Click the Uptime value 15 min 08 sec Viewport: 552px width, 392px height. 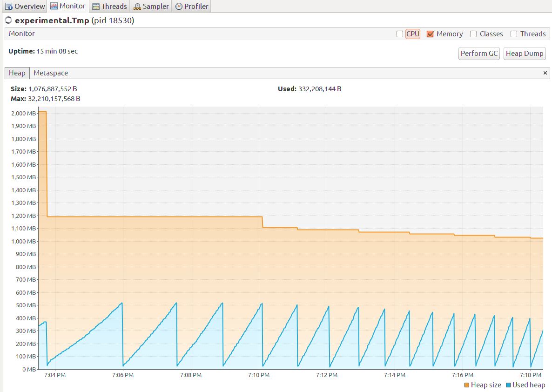(x=57, y=51)
